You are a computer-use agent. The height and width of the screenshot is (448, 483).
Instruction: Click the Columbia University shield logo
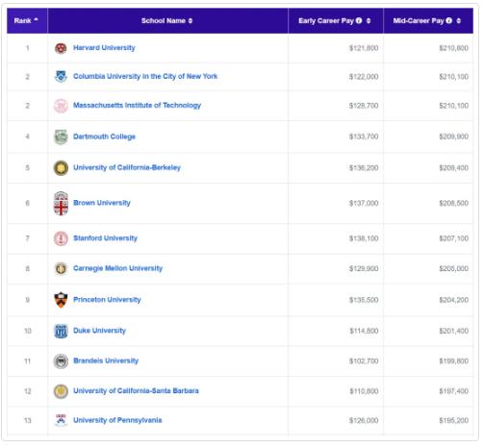tap(61, 77)
